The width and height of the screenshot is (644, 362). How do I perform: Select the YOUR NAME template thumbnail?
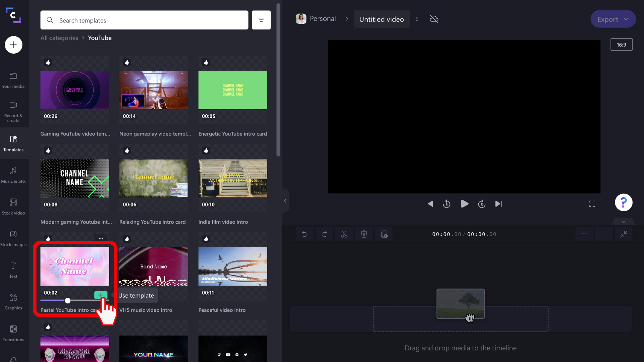[x=154, y=349]
